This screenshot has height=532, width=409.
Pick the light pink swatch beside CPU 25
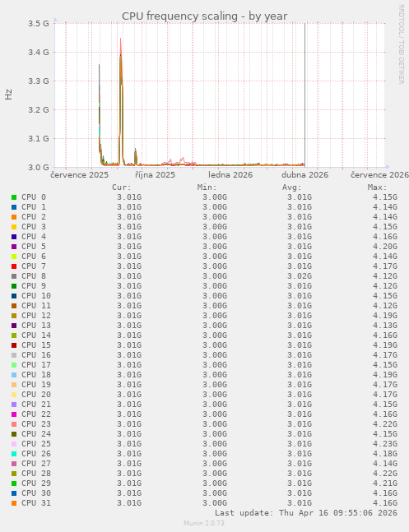tap(14, 443)
